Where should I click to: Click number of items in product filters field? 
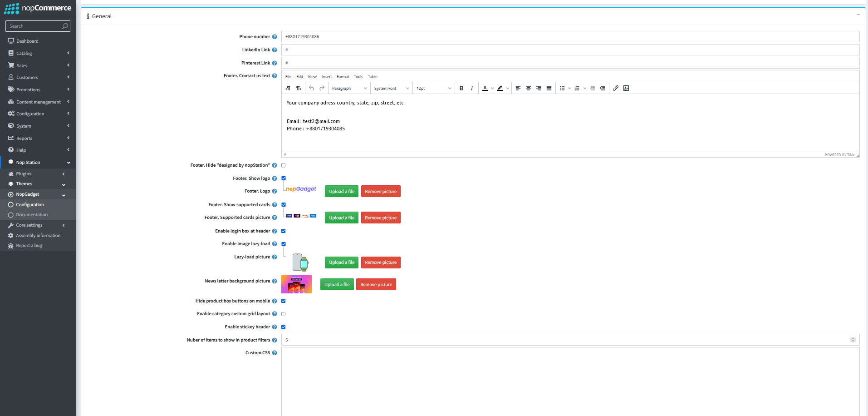570,340
